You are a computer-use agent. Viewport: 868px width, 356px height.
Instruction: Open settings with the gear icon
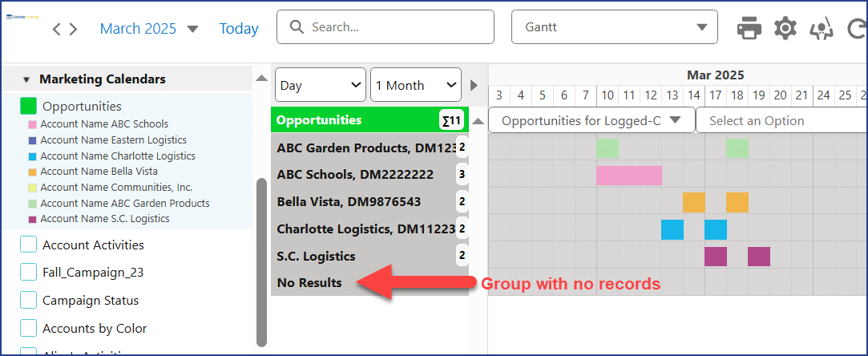pos(785,29)
